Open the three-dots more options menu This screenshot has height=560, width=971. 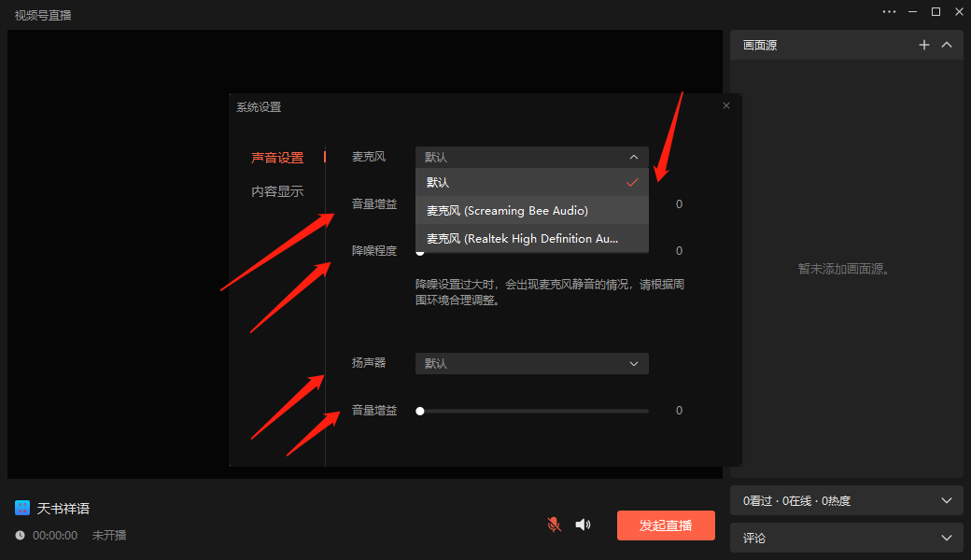point(889,12)
